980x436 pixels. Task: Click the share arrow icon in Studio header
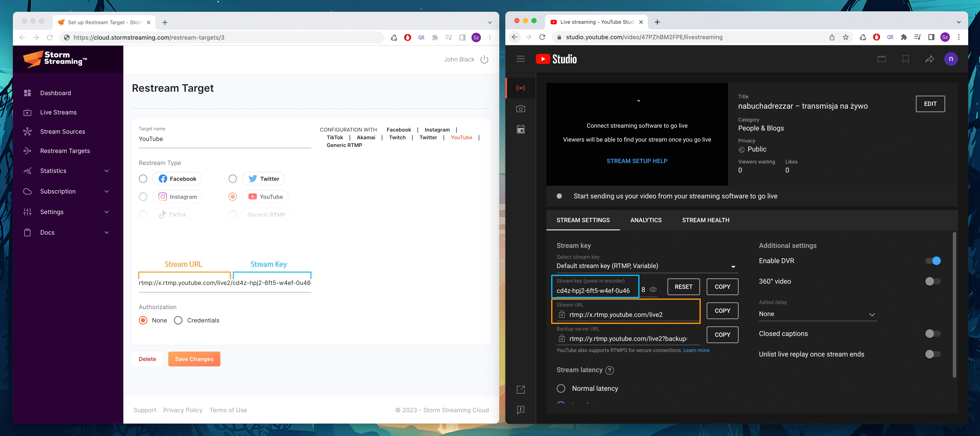929,59
